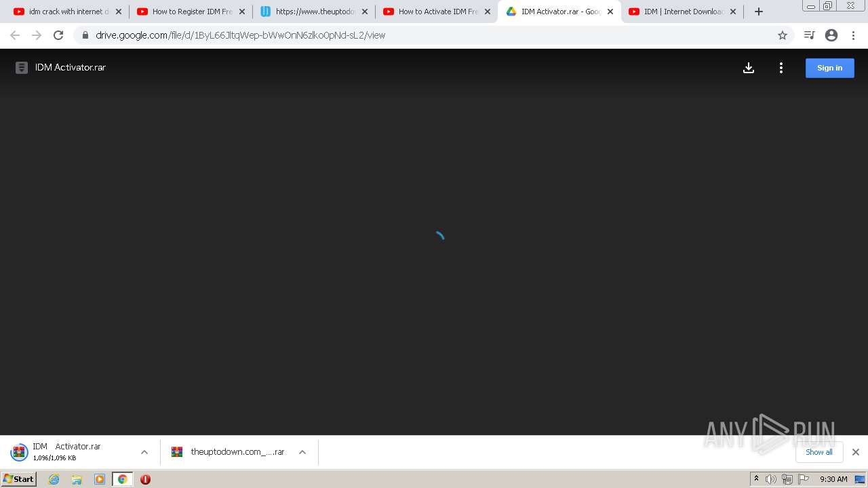Open Windows Explorer from taskbar

[77, 479]
